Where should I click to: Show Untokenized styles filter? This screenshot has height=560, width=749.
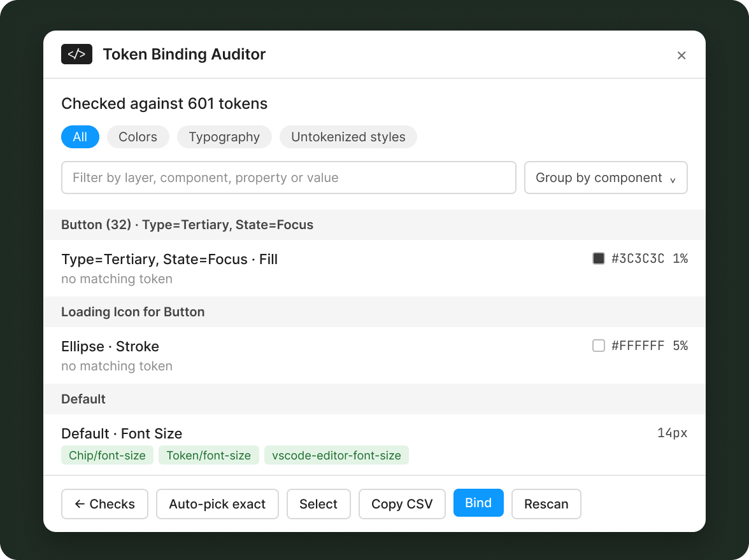pos(348,137)
